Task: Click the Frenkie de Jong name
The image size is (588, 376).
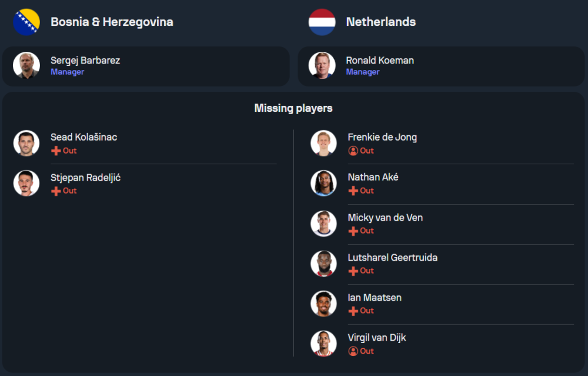Action: click(x=382, y=137)
